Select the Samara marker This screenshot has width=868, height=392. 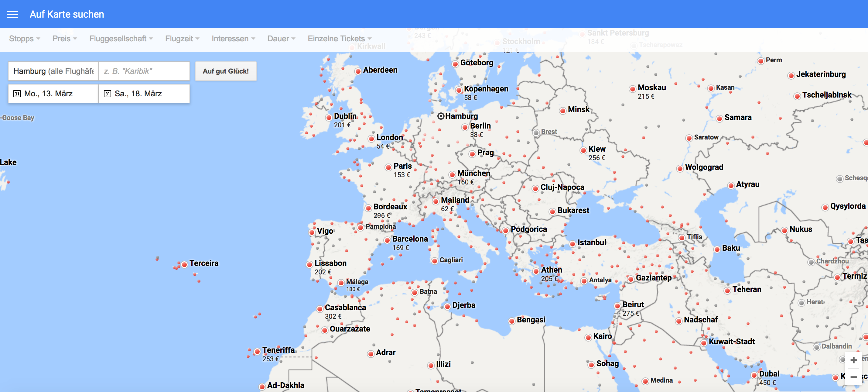719,118
